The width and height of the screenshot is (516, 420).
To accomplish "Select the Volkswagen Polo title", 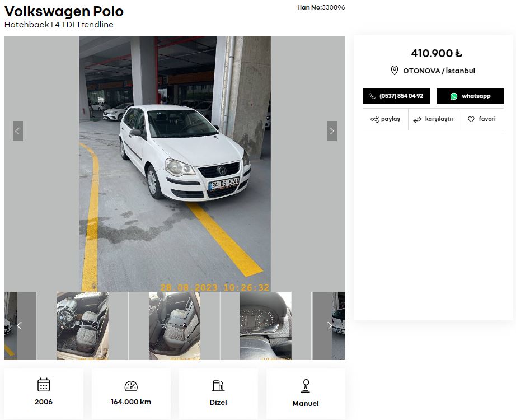I will [x=64, y=11].
